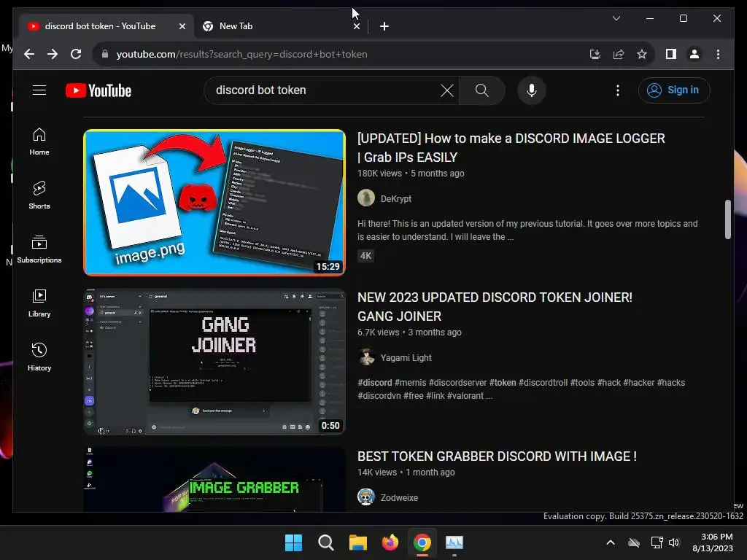The image size is (747, 560).
Task: Open Windows taskbar search
Action: (326, 542)
